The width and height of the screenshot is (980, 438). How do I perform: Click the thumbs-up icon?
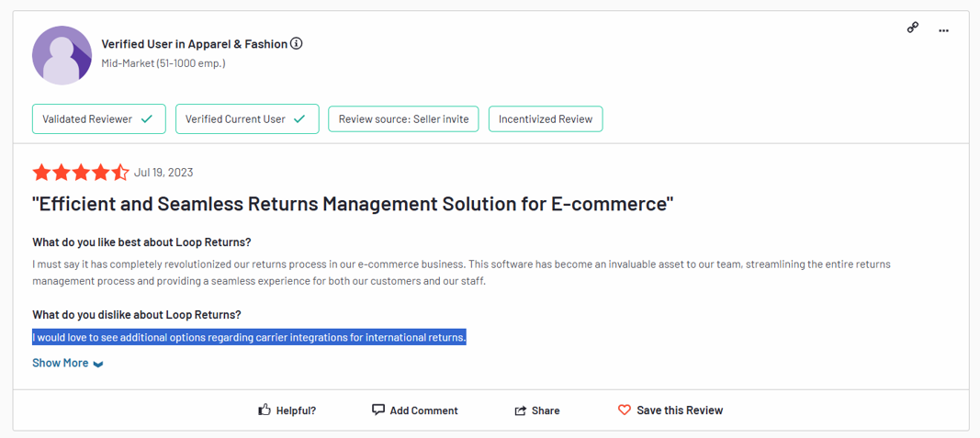pyautogui.click(x=265, y=410)
